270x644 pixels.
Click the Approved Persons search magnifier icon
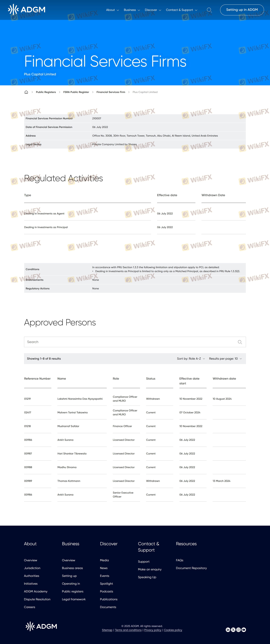tap(240, 342)
